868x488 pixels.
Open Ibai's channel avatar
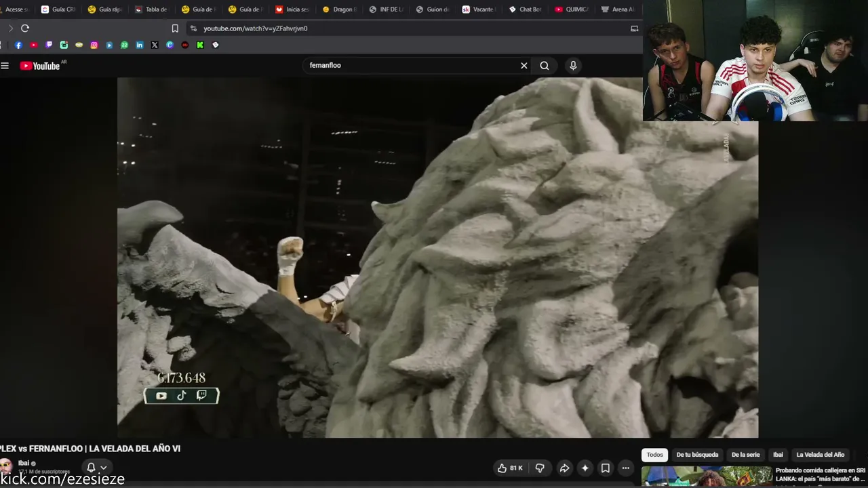[5, 466]
